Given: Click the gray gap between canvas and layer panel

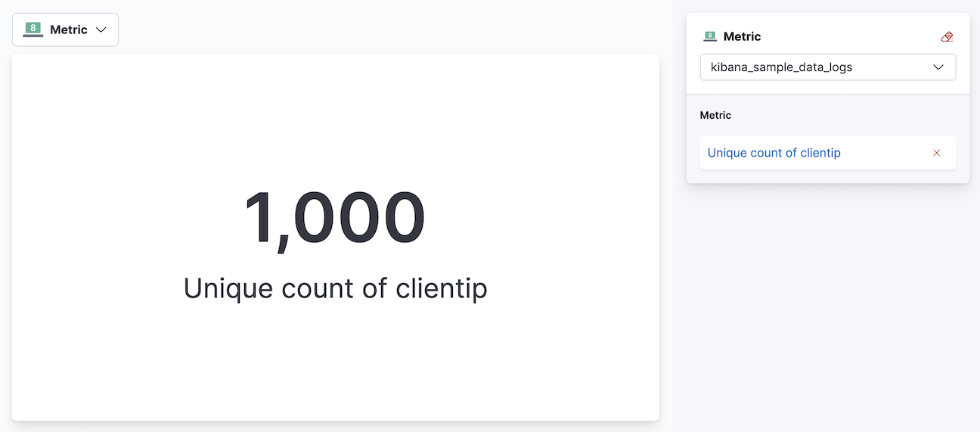Looking at the screenshot, I should pyautogui.click(x=673, y=227).
